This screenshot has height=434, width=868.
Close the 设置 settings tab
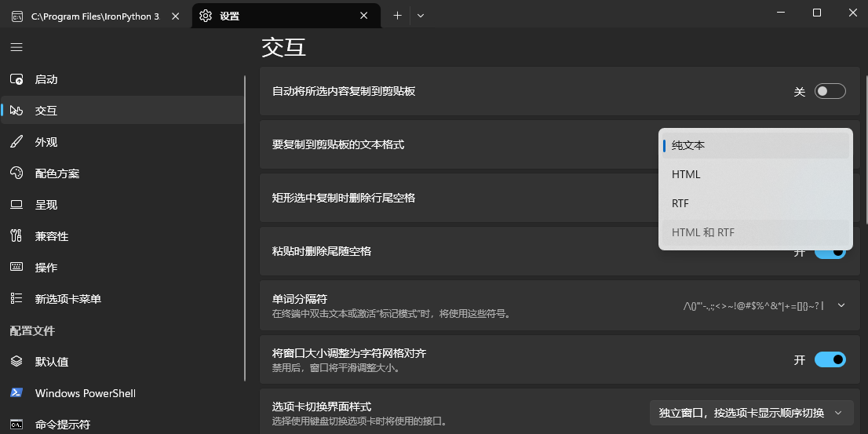click(363, 16)
